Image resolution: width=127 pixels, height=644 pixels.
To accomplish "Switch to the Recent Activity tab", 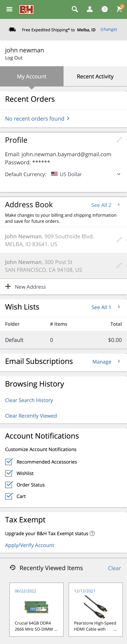I will [x=95, y=76].
